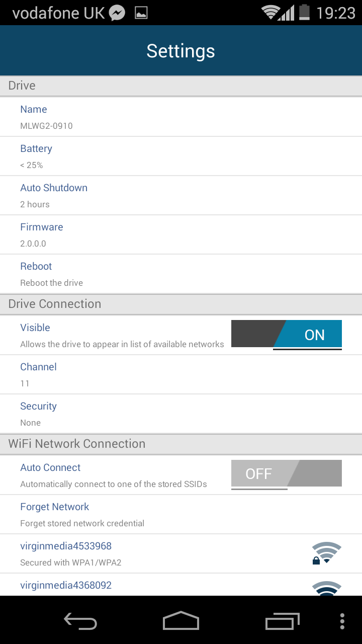Screen dimensions: 362x644
Task: Open the three-dot overflow menu
Action: [x=342, y=621]
